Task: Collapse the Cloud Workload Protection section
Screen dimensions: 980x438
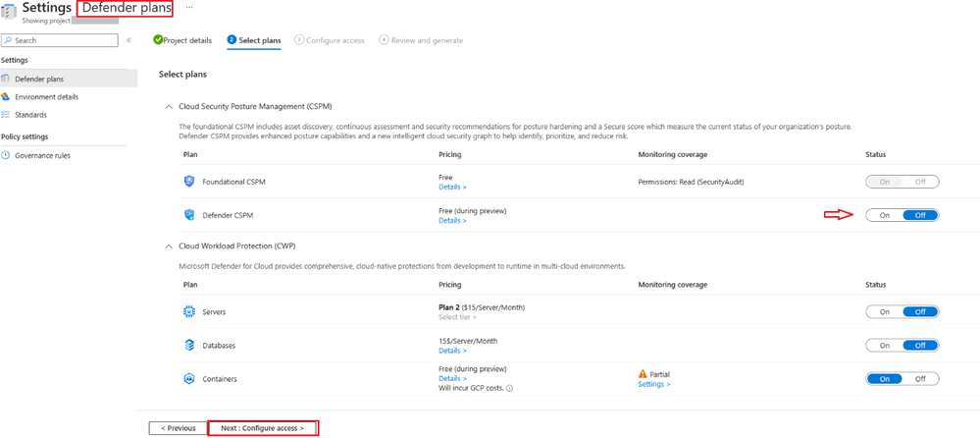Action: pos(168,246)
